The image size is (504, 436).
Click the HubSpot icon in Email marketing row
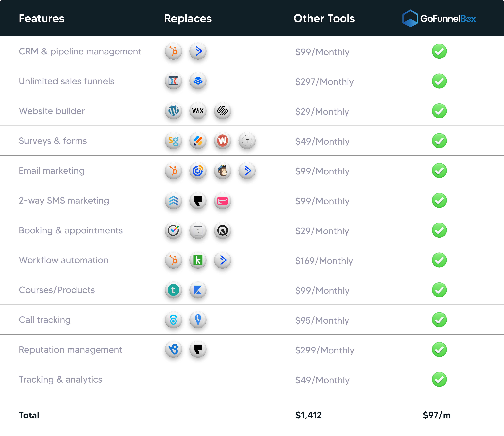[173, 171]
